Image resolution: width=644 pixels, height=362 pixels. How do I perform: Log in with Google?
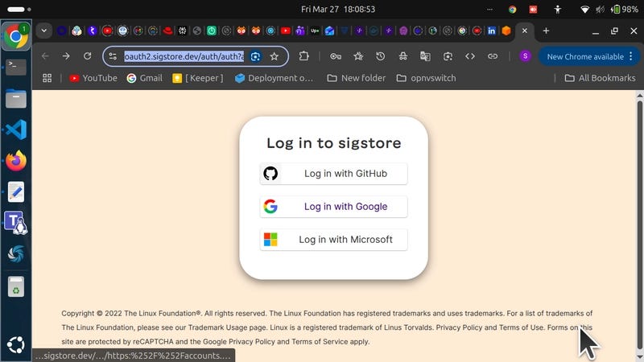tap(333, 207)
